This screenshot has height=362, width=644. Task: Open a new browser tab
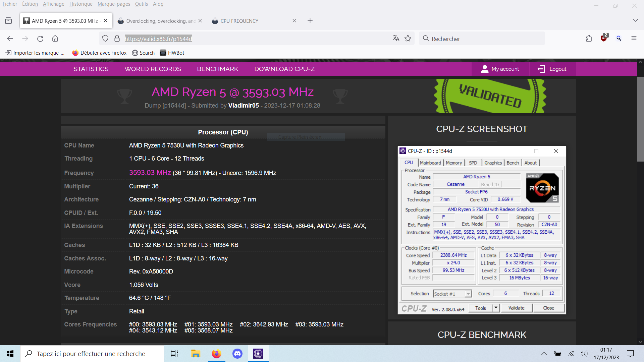click(x=310, y=21)
